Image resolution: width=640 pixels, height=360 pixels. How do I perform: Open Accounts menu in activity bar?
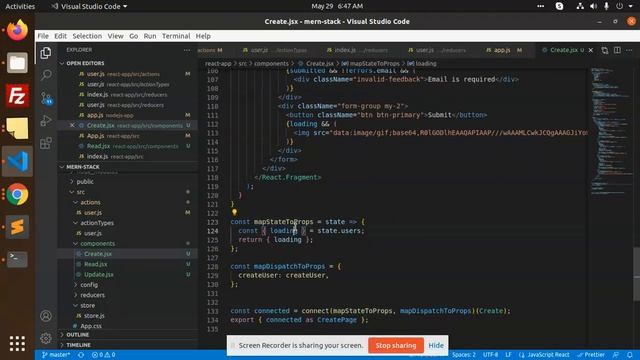tap(46, 316)
